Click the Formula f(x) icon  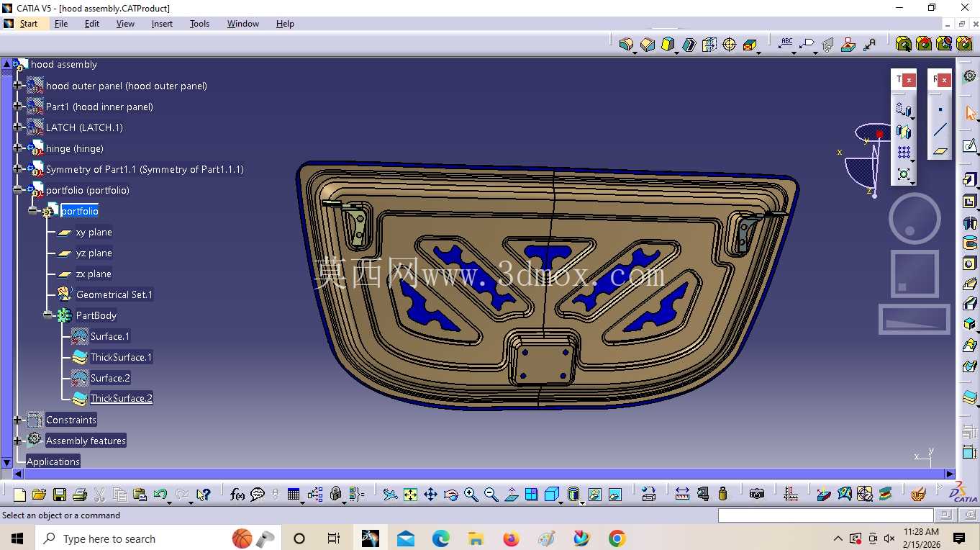[x=237, y=495]
